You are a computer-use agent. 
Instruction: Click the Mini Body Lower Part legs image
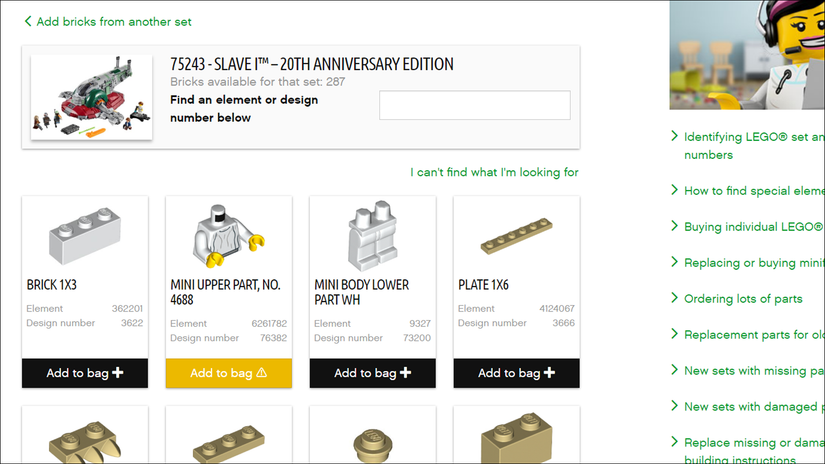click(x=372, y=234)
